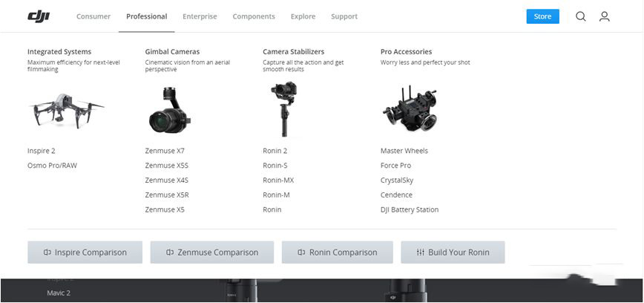
Task: Click the Build Your Ronin button
Action: 453,252
